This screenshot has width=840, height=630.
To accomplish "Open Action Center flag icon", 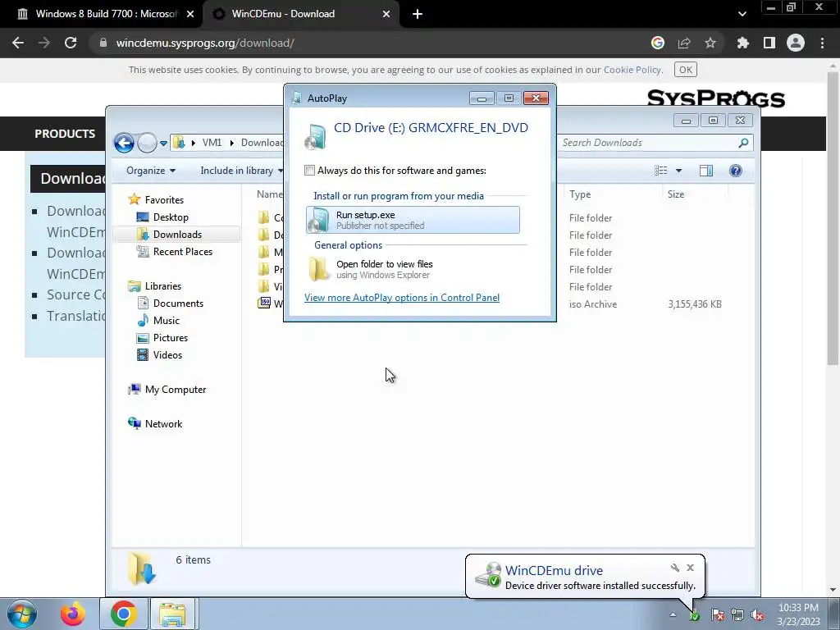I will pos(718,615).
